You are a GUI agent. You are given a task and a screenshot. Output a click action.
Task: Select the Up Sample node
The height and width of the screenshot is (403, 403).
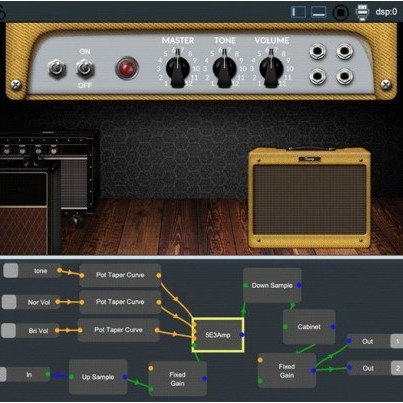[x=98, y=377]
